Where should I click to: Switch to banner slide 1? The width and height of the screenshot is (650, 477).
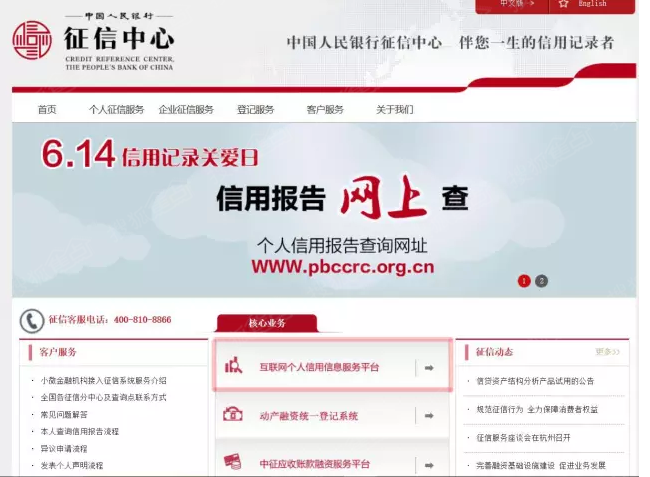(524, 281)
